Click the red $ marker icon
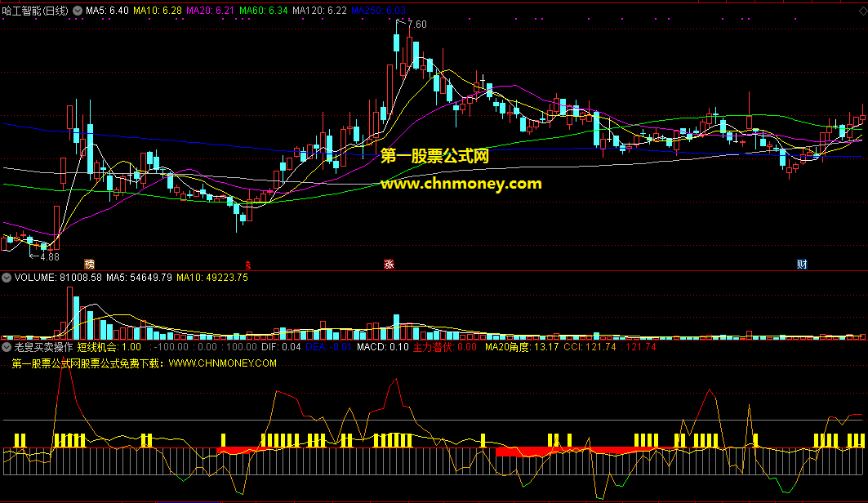Viewport: 868px width, 503px height. pos(248,265)
